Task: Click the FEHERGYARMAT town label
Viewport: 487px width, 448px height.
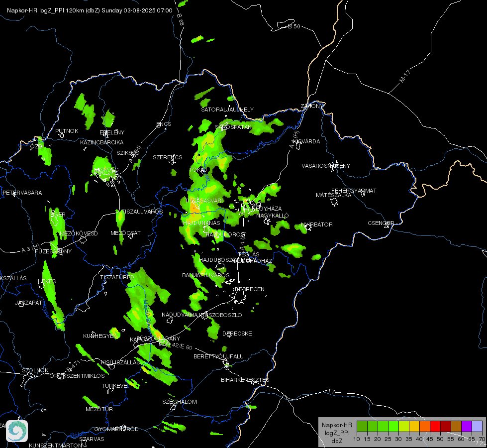Action: pos(354,191)
